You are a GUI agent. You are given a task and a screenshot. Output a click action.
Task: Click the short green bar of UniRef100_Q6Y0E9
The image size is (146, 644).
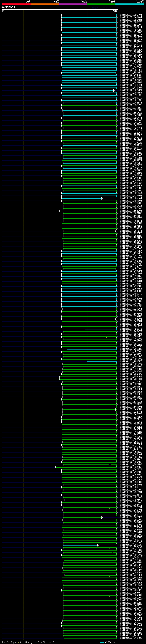(x=83, y=517)
